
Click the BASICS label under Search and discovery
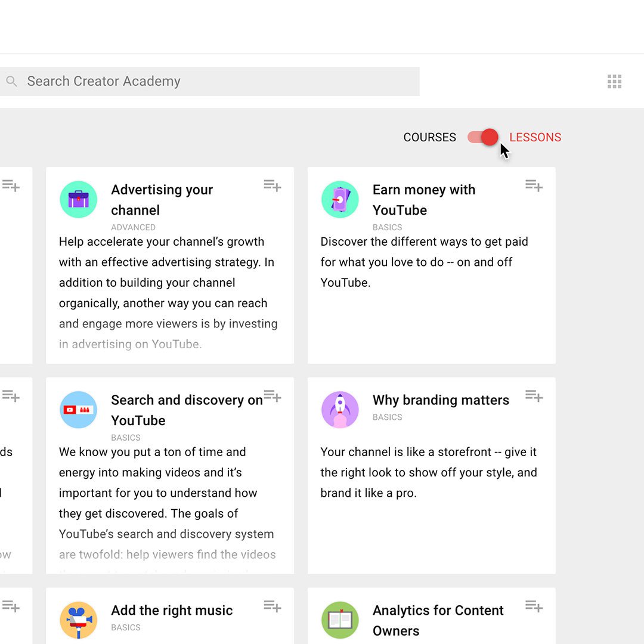coord(126,438)
